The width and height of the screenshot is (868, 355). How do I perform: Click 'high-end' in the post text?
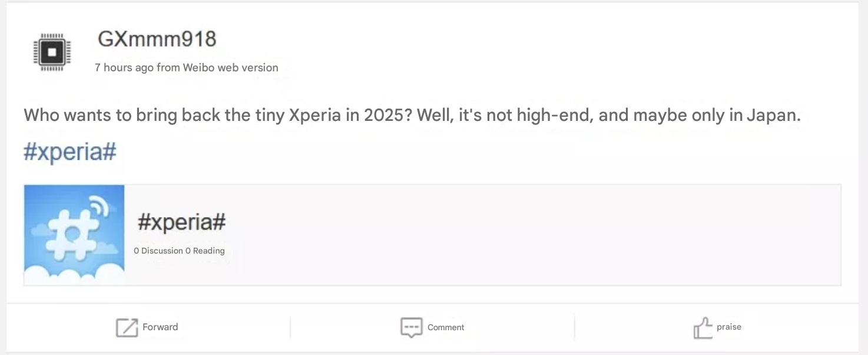[554, 114]
